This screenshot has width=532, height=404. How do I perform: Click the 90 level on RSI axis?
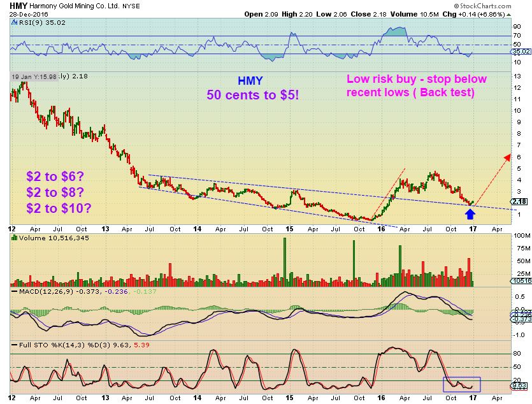(517, 27)
